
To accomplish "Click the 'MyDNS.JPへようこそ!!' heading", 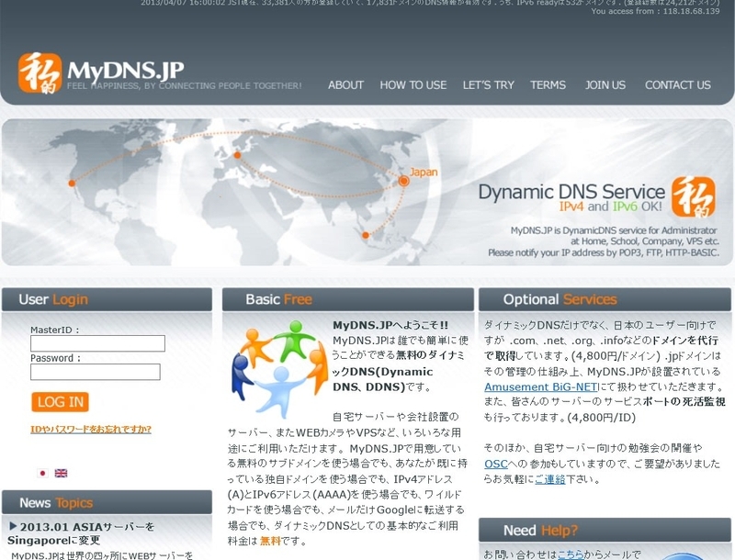I will [390, 325].
